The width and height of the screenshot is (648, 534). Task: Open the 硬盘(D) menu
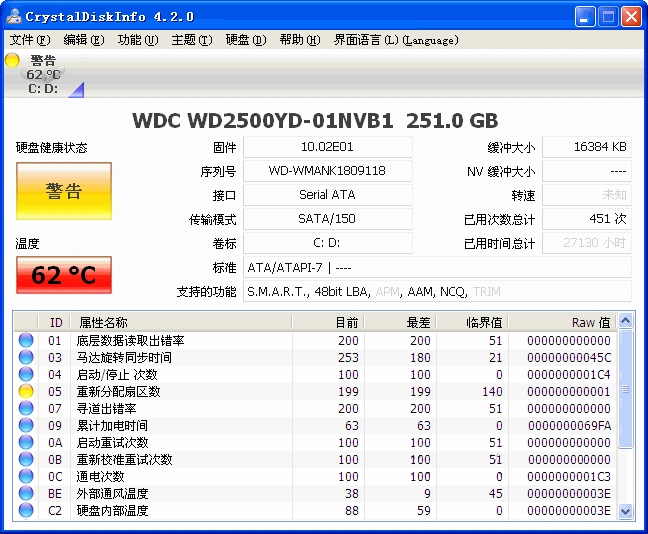[x=245, y=40]
